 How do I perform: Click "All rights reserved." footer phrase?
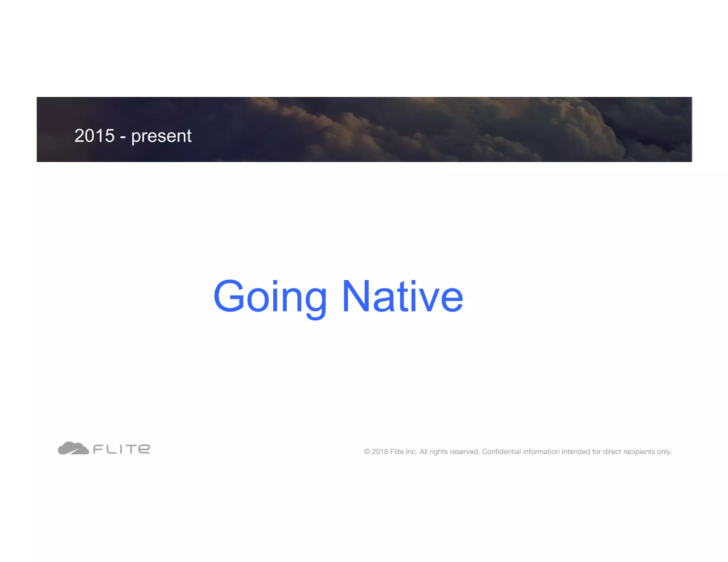tap(450, 452)
